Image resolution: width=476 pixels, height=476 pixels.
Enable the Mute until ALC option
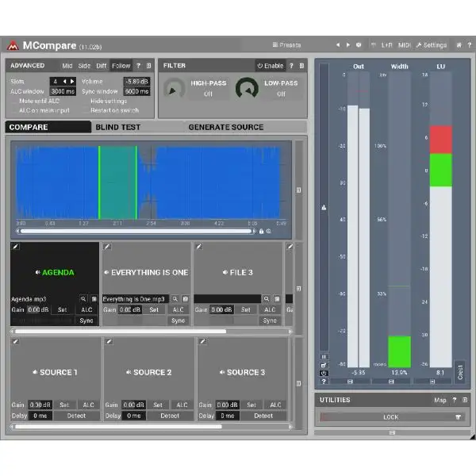[x=36, y=101]
